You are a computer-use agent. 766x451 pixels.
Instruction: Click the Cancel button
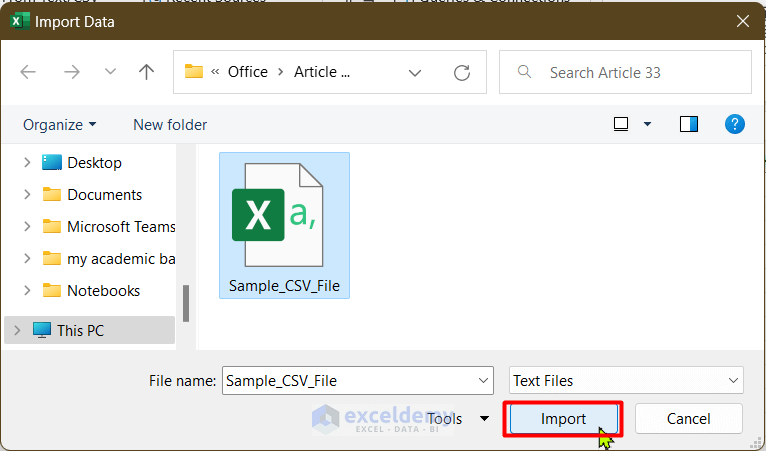[x=688, y=418]
